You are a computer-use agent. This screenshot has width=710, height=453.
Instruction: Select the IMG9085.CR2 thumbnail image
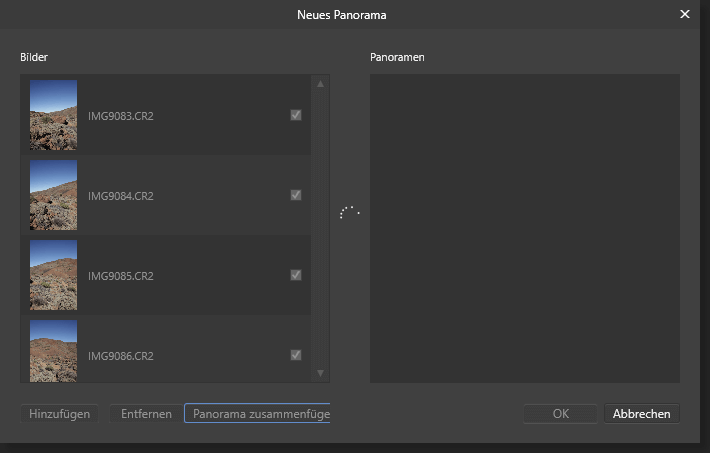click(53, 275)
